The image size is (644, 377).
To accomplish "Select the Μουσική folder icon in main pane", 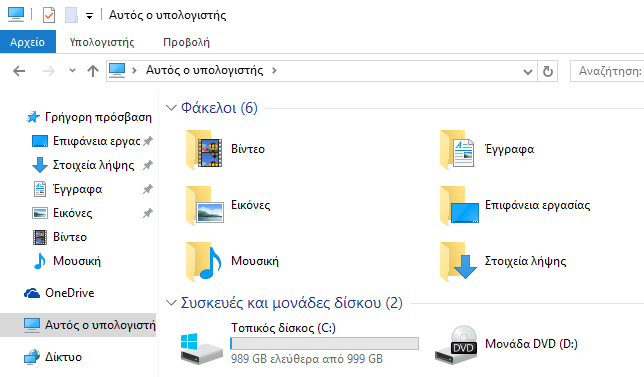I will (x=204, y=261).
